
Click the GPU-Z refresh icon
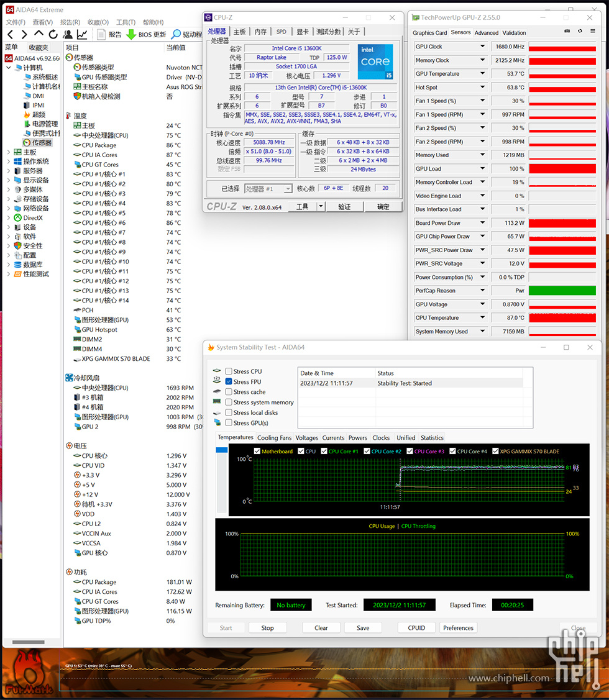pos(580,31)
